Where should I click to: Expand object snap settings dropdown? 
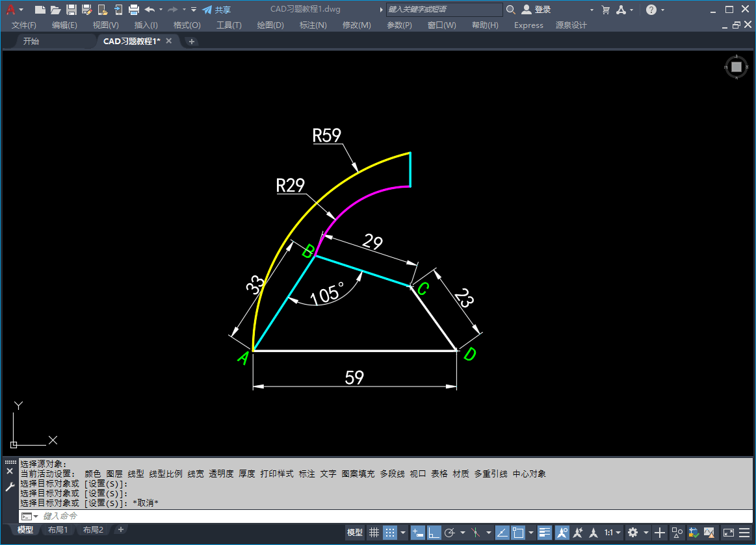531,533
